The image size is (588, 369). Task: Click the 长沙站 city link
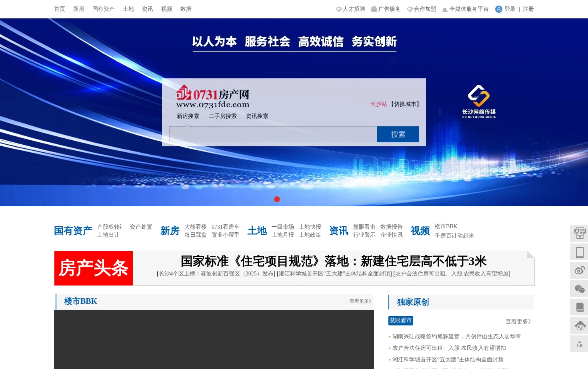[379, 104]
